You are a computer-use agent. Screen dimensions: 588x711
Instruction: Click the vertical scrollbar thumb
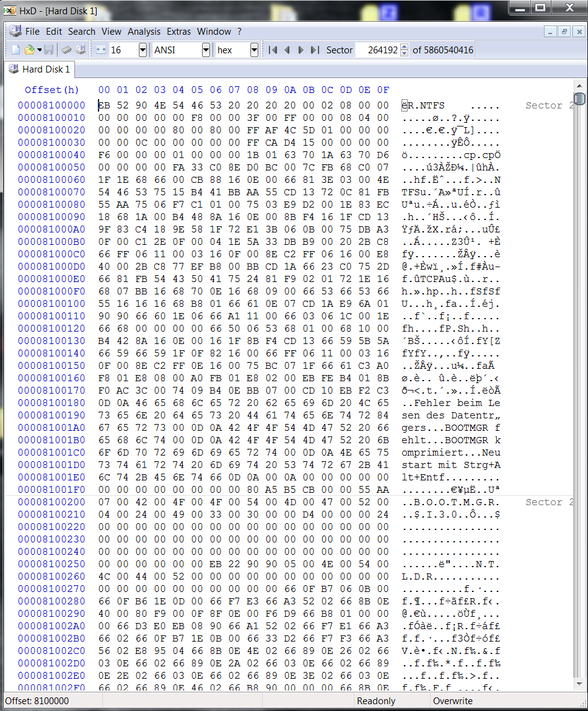tap(579, 99)
